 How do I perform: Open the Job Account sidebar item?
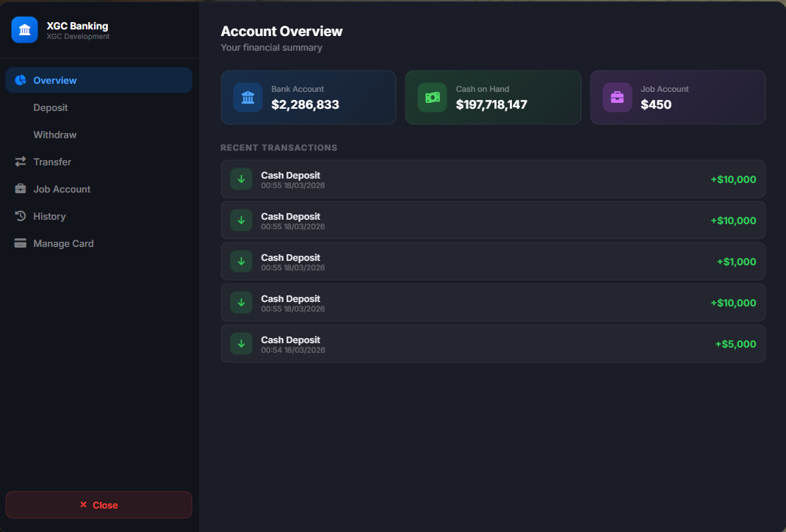(98, 189)
